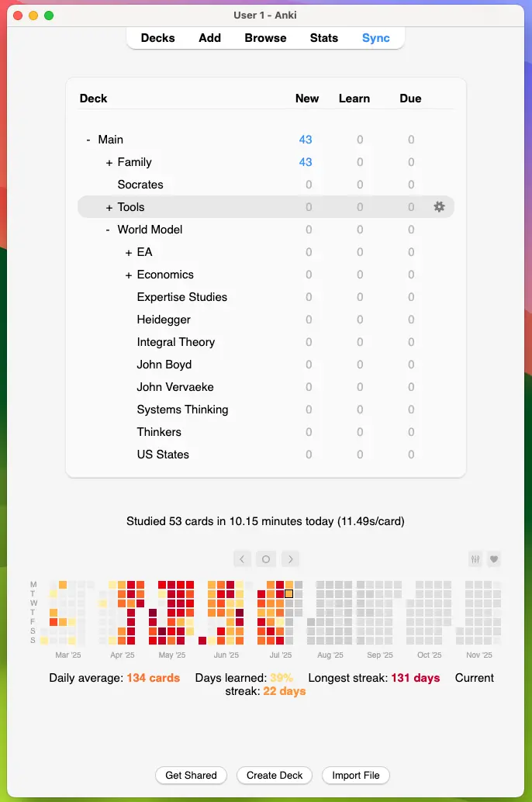Open the John Vervaeke deck

[x=175, y=387]
